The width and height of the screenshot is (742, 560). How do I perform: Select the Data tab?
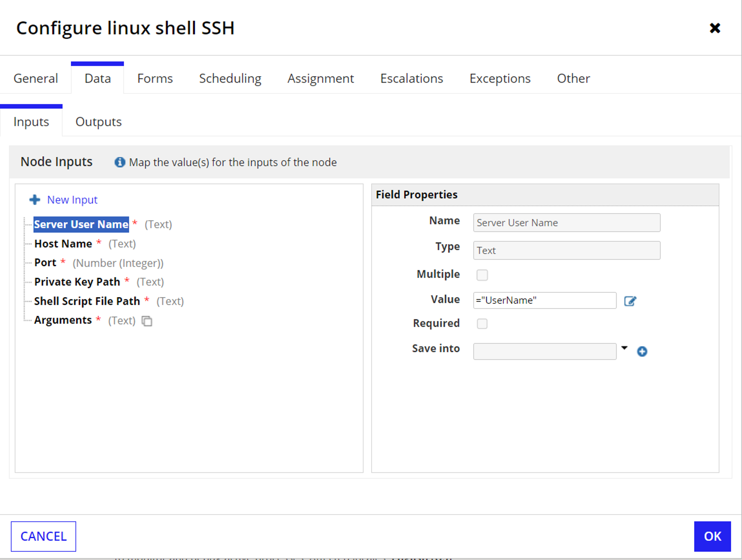point(98,78)
